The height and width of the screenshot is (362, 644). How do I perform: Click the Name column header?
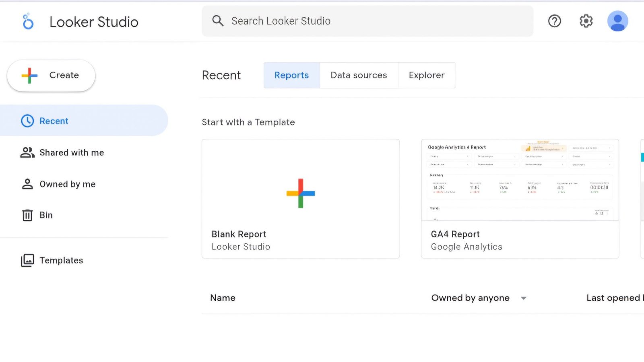tap(223, 298)
